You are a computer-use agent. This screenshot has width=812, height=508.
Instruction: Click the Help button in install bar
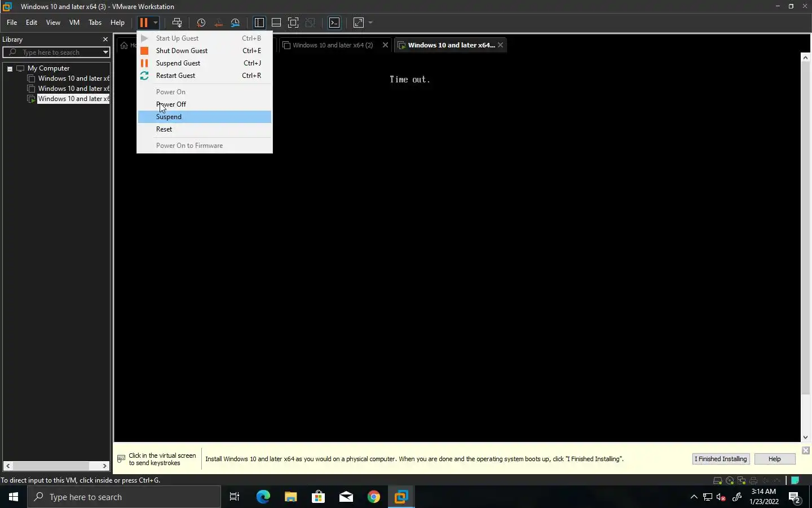tap(775, 459)
